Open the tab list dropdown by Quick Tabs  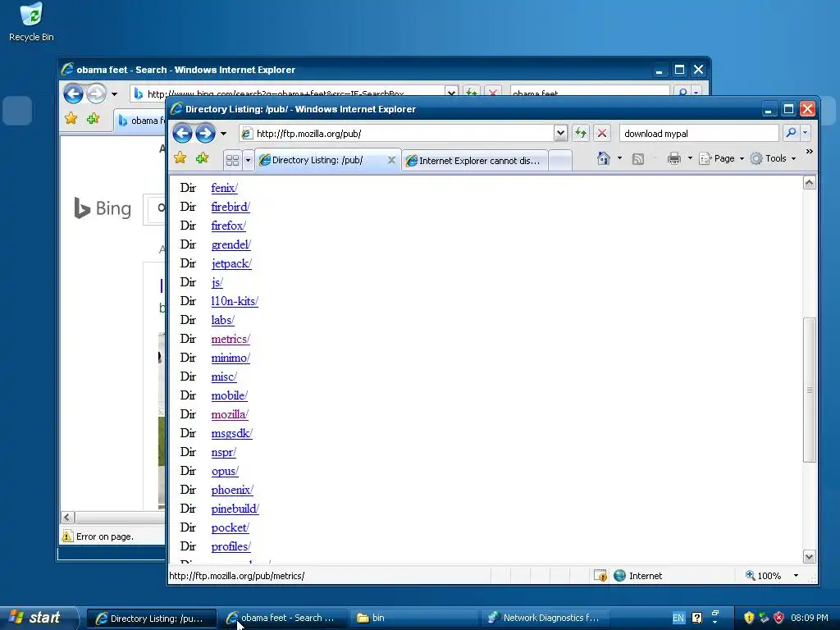coord(248,160)
